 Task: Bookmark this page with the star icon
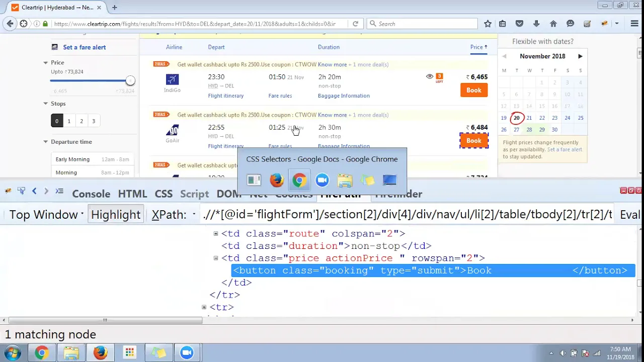(488, 24)
